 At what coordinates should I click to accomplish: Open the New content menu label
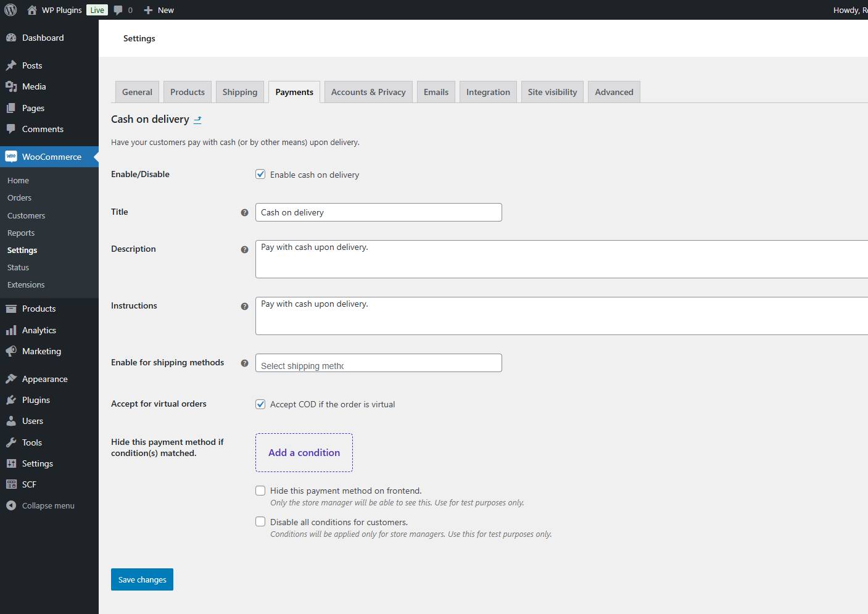(x=166, y=10)
